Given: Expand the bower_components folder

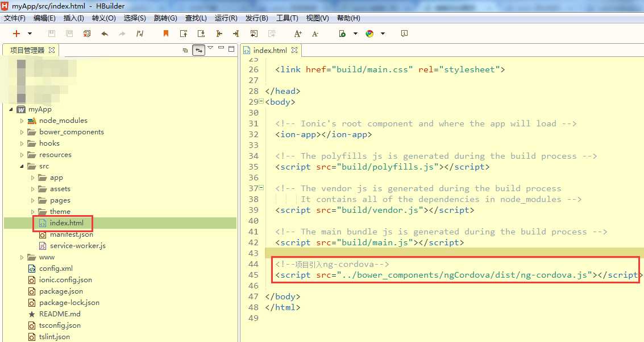Looking at the screenshot, I should [x=22, y=133].
